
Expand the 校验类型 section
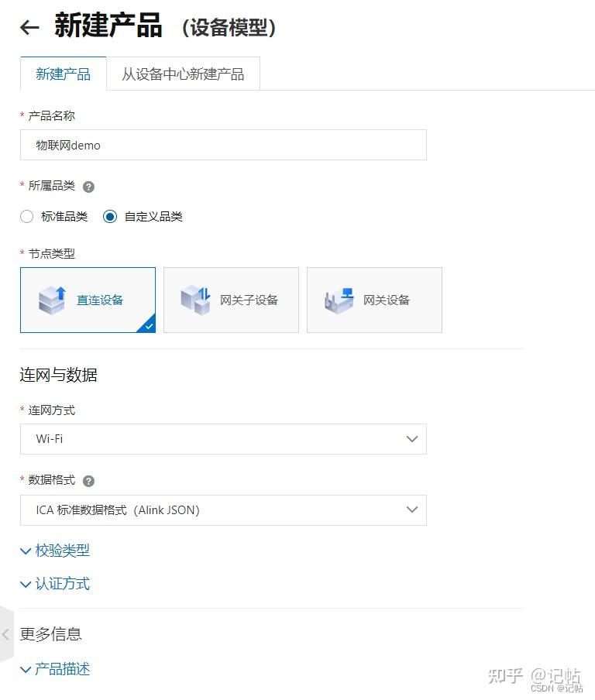(55, 551)
